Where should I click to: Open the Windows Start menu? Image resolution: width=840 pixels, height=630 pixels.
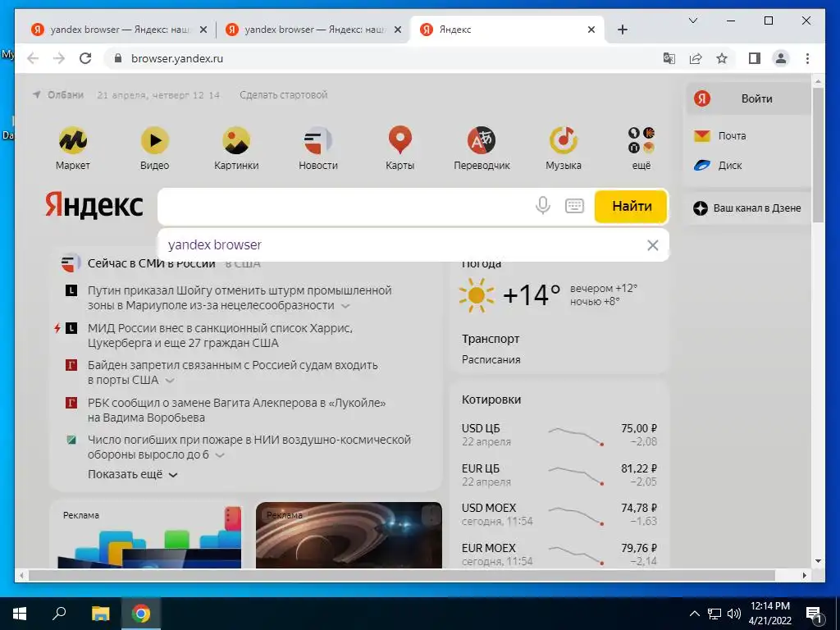20,614
